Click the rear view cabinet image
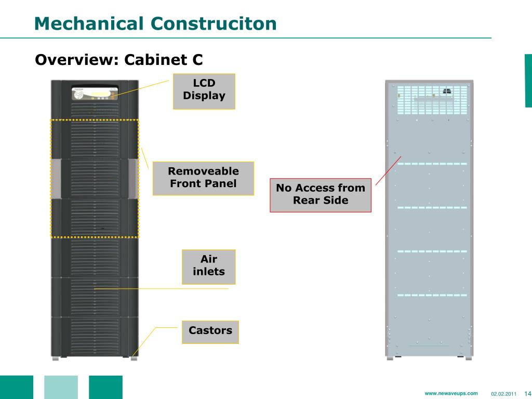Screen dimensions: 532x399 [x=429, y=220]
